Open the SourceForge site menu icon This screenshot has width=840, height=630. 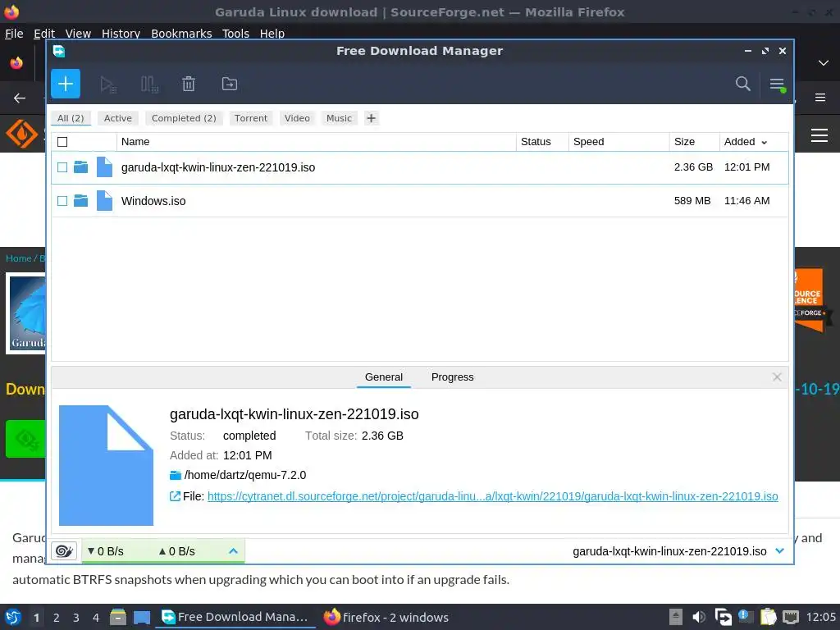[x=819, y=135]
